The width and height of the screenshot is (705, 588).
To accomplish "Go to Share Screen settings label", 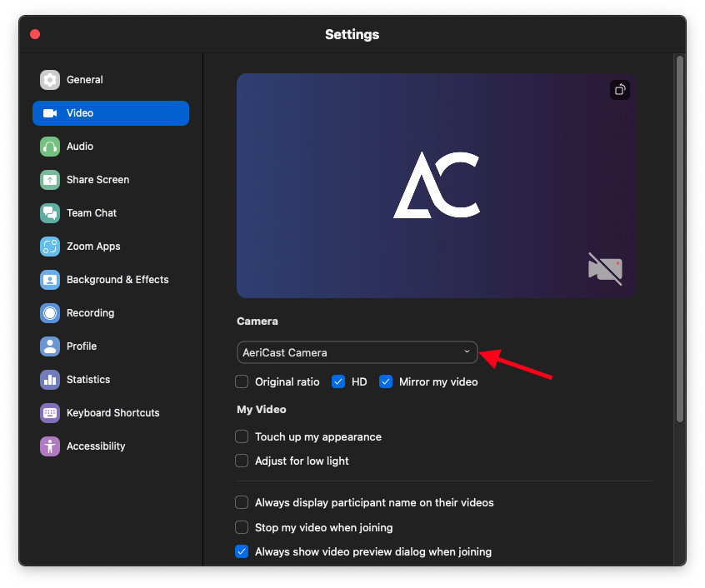I will click(98, 180).
